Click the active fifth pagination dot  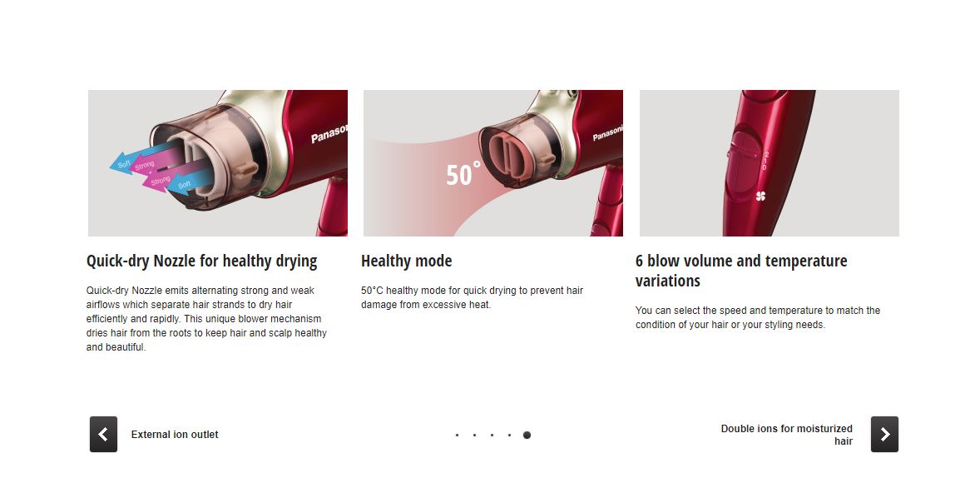pyautogui.click(x=527, y=435)
